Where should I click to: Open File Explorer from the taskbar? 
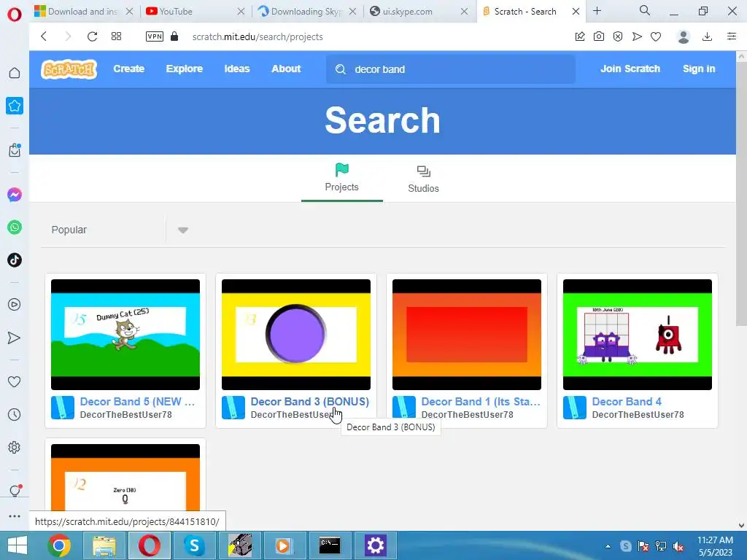(x=104, y=545)
